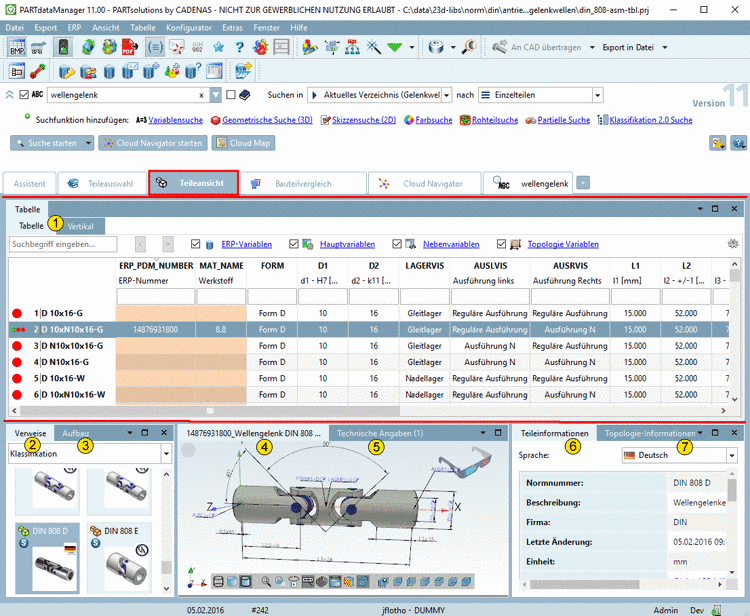
Task: Switch to the Aufbau tab
Action: coord(76,433)
